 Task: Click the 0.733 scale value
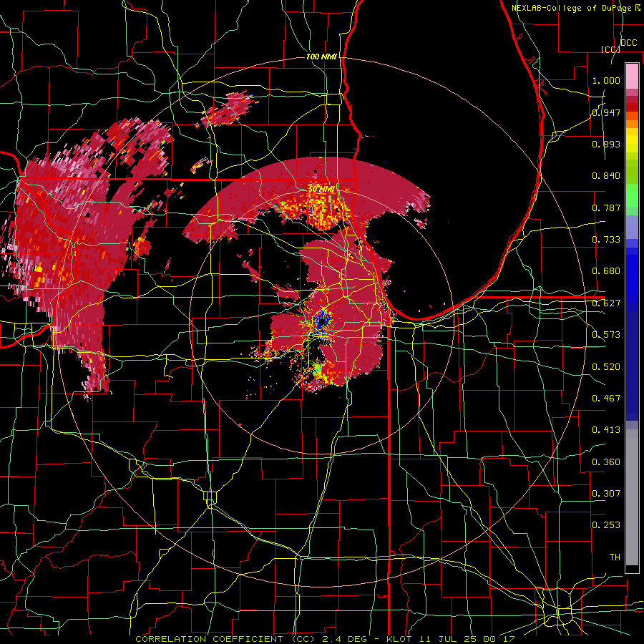tap(606, 240)
